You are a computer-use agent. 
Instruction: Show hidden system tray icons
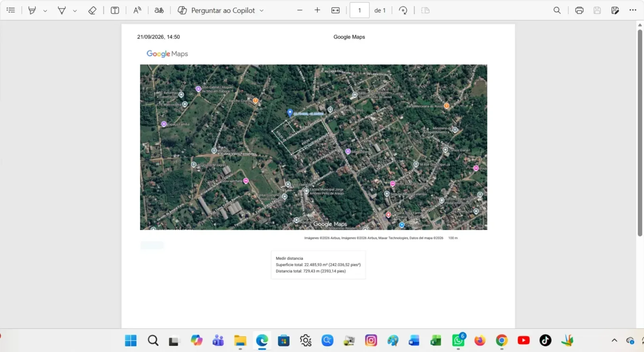(x=614, y=340)
